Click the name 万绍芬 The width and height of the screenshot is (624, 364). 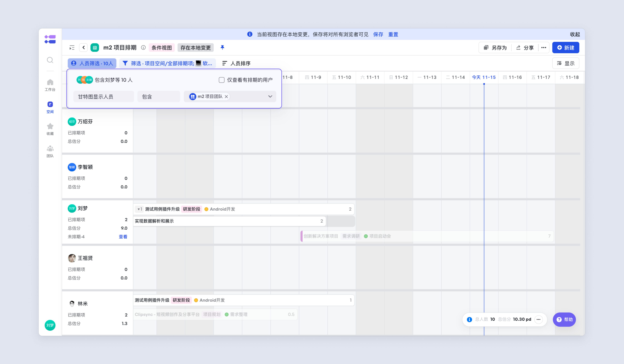(85, 122)
